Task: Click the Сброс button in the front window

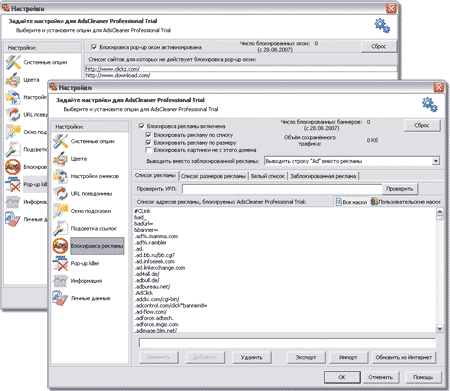Action: click(x=422, y=126)
